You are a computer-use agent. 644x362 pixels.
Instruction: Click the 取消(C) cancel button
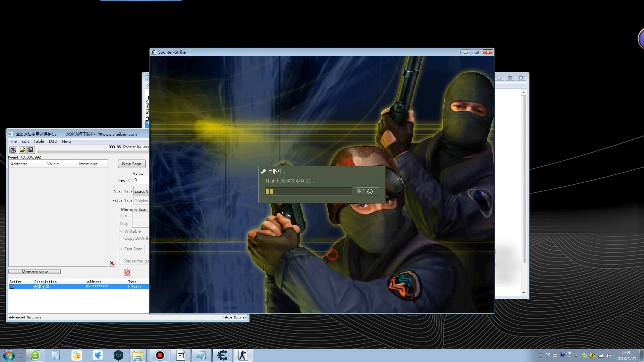click(x=367, y=191)
